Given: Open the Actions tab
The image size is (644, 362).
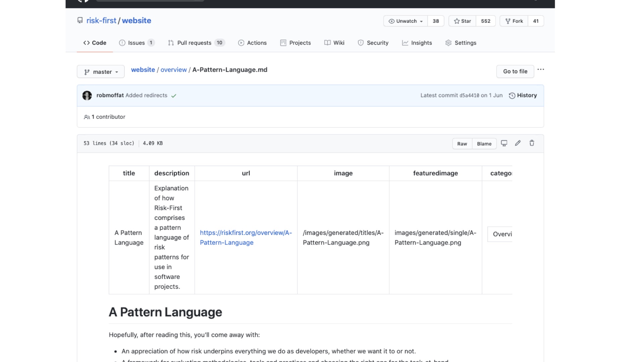Looking at the screenshot, I should pyautogui.click(x=252, y=43).
